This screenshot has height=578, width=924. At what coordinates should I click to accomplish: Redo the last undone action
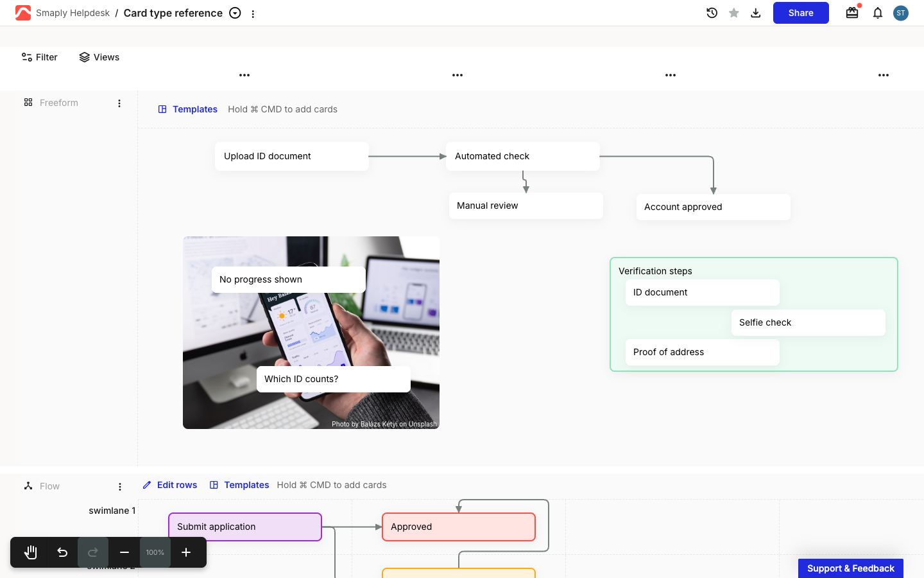(93, 552)
